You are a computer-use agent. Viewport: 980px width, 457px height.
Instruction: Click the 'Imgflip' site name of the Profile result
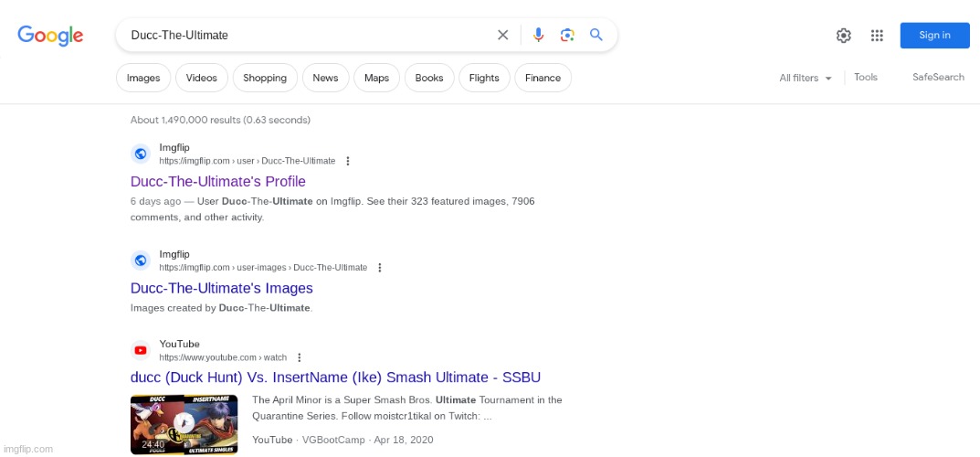174,148
